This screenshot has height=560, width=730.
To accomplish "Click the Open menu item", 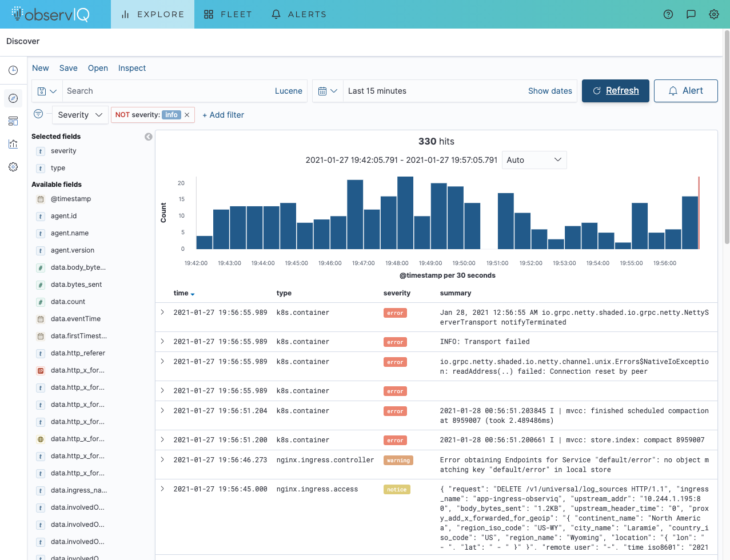I will [x=98, y=68].
